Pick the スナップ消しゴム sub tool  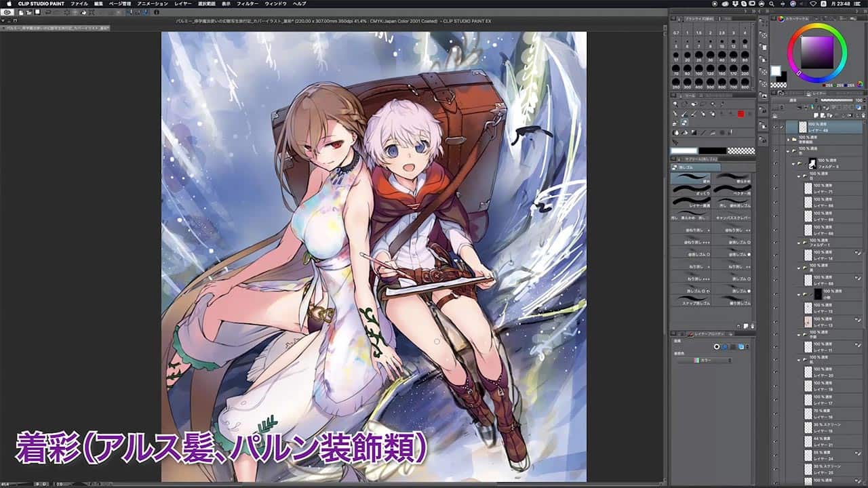pyautogui.click(x=690, y=302)
